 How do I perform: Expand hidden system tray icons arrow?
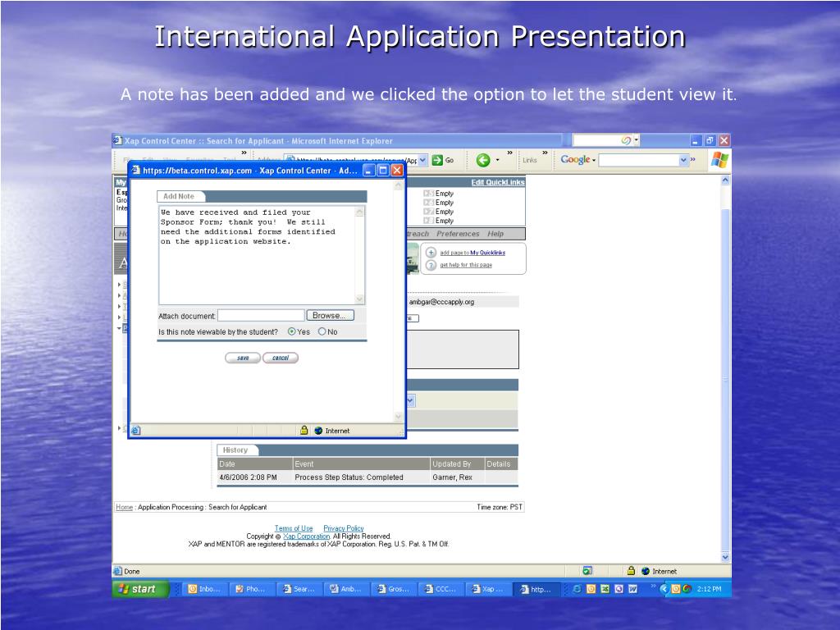click(664, 589)
